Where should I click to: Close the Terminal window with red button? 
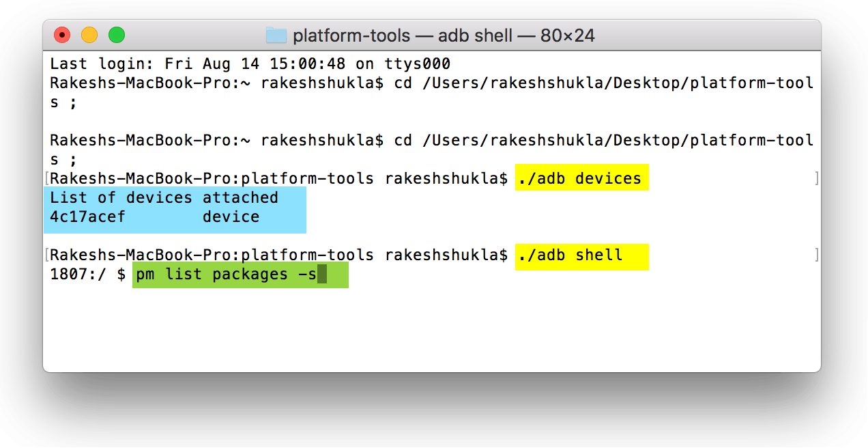[x=62, y=35]
